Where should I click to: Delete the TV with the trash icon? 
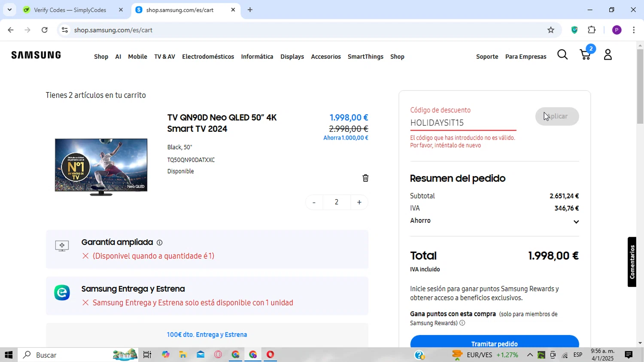point(365,178)
